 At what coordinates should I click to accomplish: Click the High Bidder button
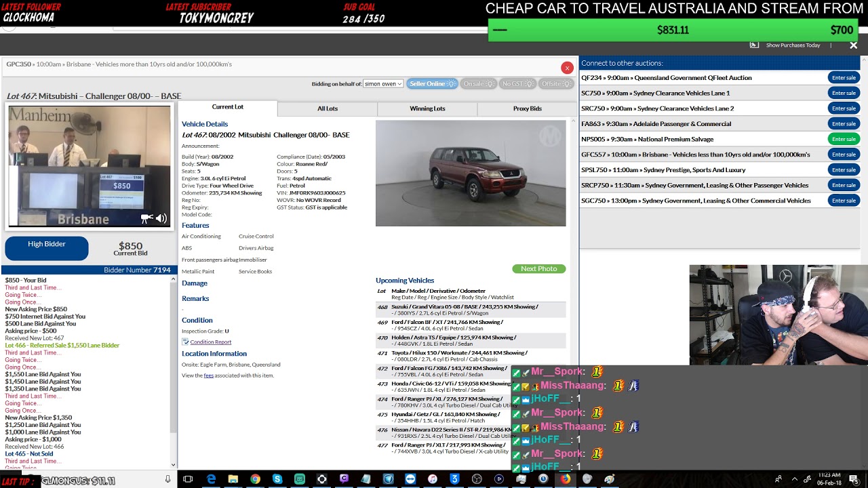tap(47, 248)
